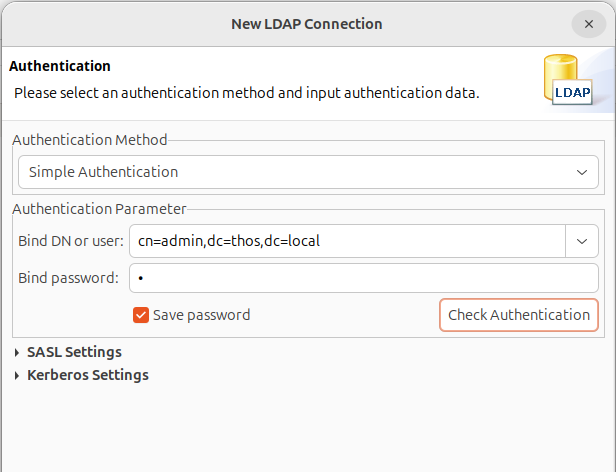The width and height of the screenshot is (616, 472).
Task: Click the Authentication Parameter group label
Action: pyautogui.click(x=99, y=209)
